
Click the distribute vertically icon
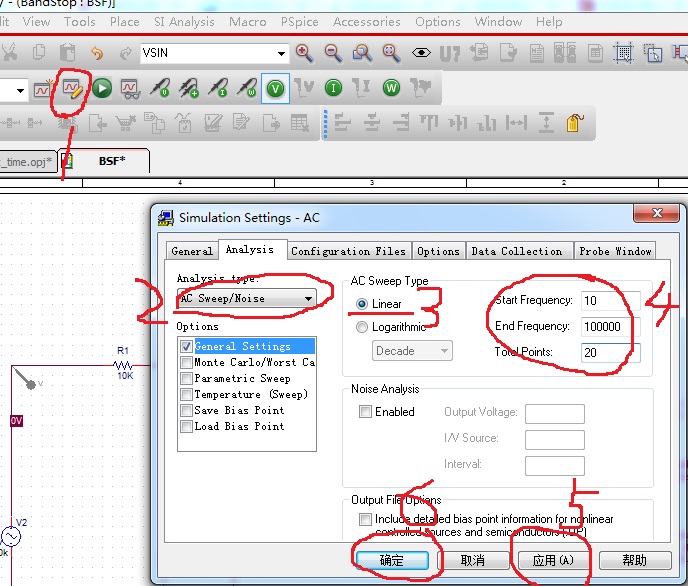click(x=546, y=122)
